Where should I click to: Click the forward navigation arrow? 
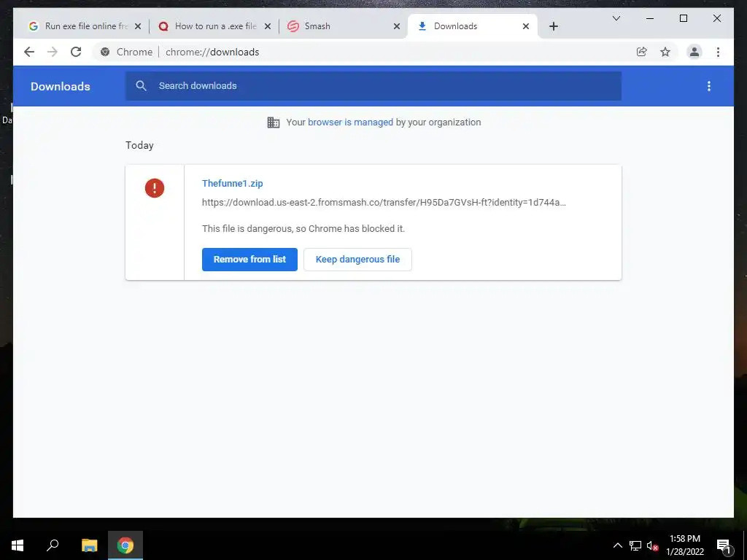[x=53, y=52]
